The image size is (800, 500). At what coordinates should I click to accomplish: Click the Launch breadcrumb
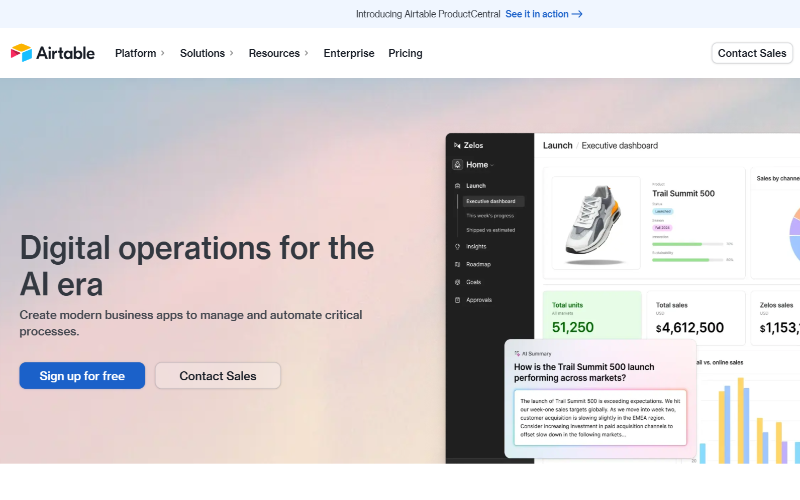557,145
